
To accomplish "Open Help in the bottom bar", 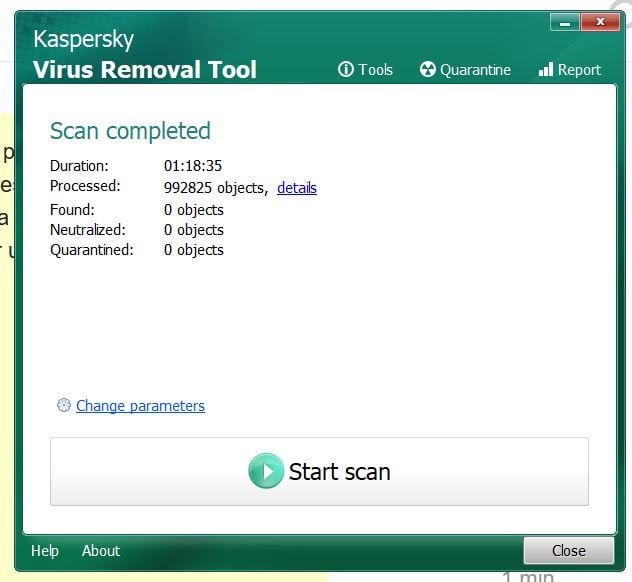I will 45,551.
